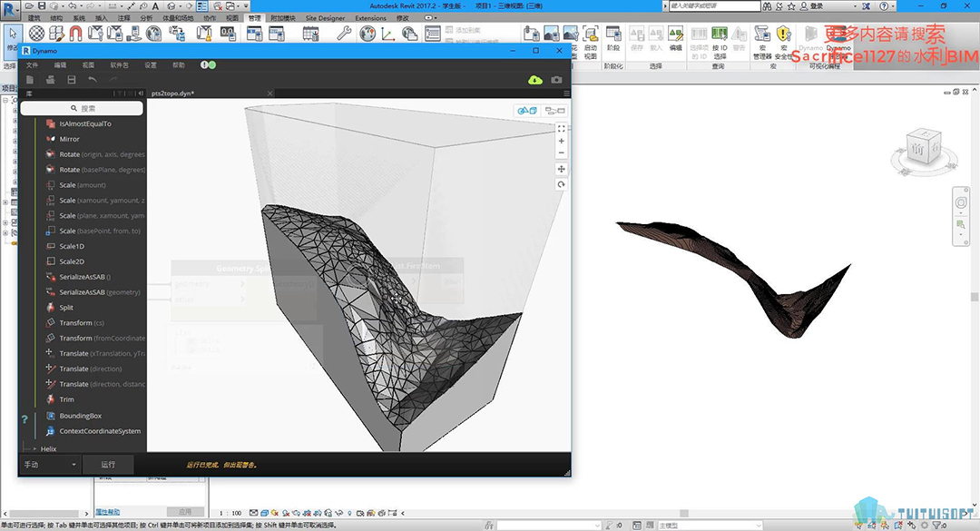This screenshot has width=980, height=531.
Task: Open the run mode dropdown showing 手动
Action: coord(50,465)
